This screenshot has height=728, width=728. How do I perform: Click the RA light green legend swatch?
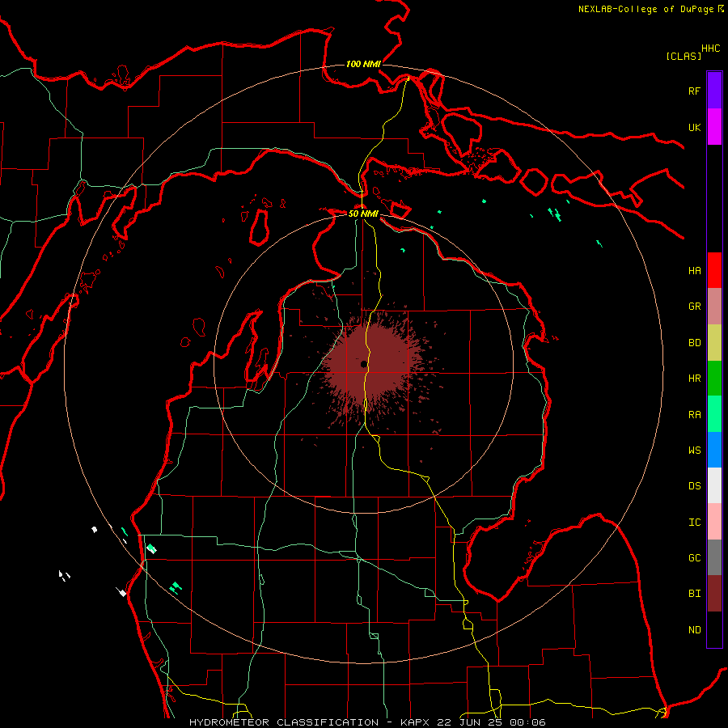(x=714, y=414)
